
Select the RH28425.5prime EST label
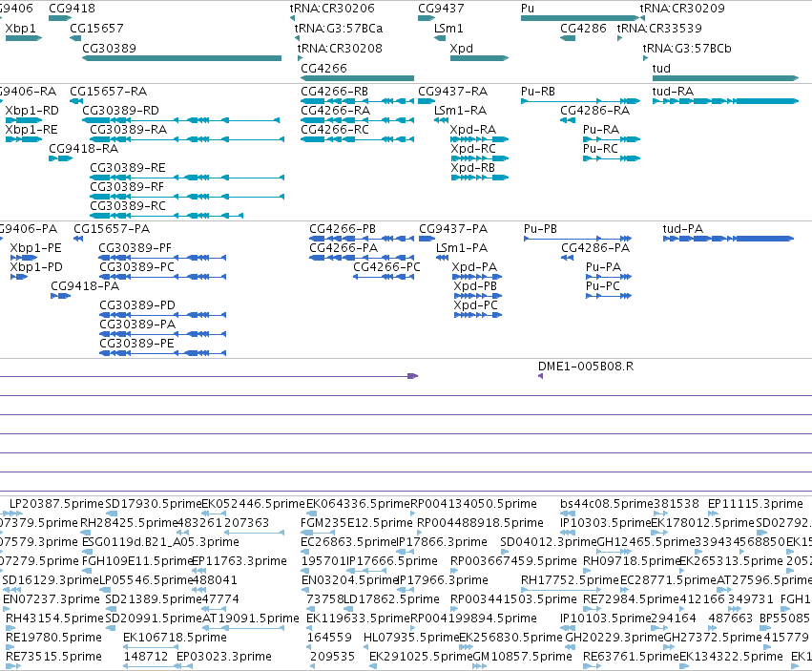pyautogui.click(x=129, y=523)
